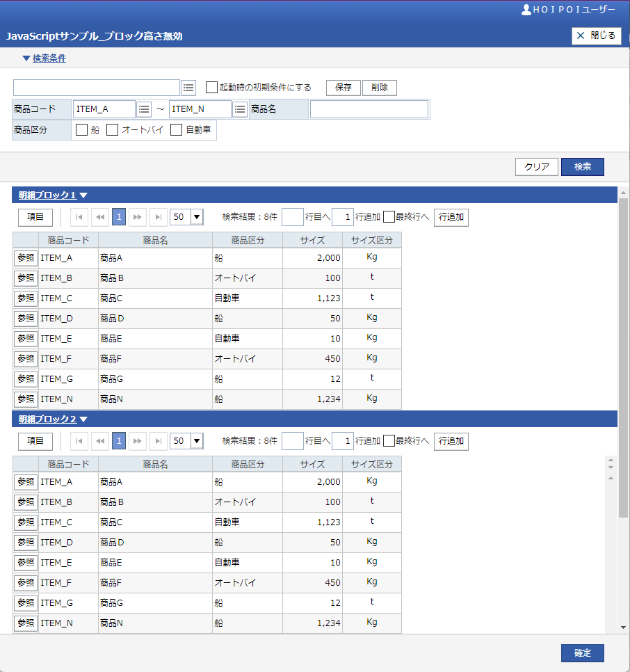Open list picker beside ITEM_A product code
Image resolution: width=630 pixels, height=672 pixels.
[144, 109]
